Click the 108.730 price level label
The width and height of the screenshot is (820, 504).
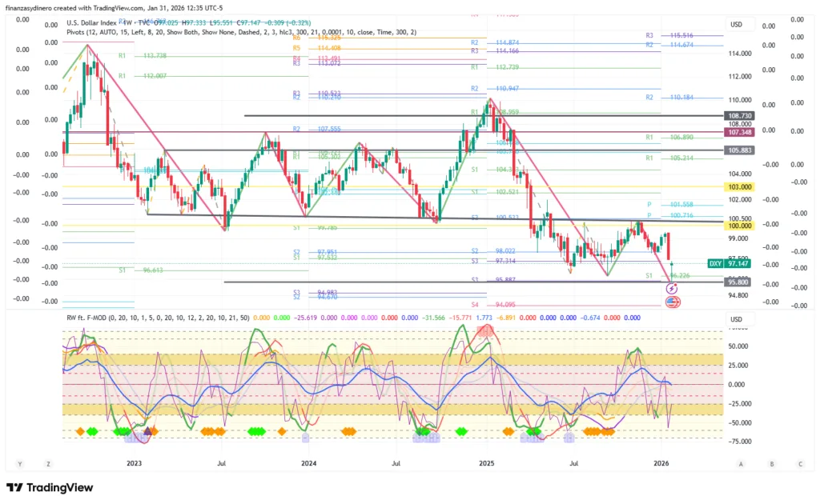click(738, 116)
